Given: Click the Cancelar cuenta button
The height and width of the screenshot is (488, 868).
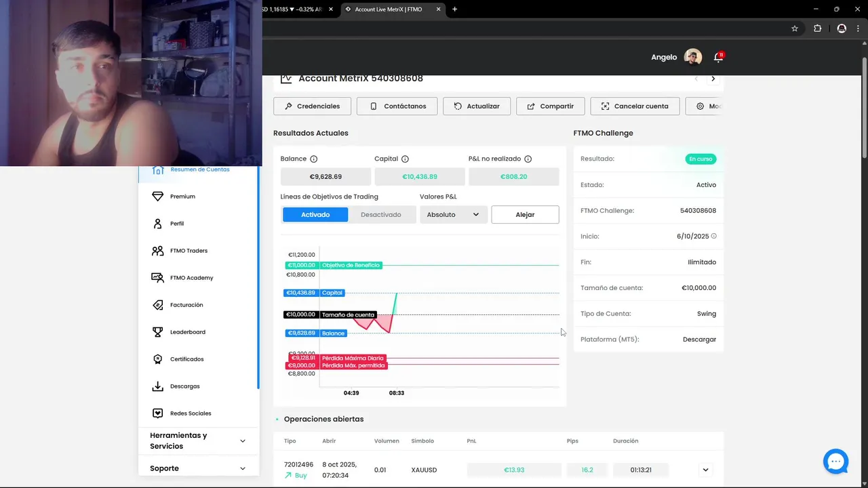Looking at the screenshot, I should coord(635,106).
